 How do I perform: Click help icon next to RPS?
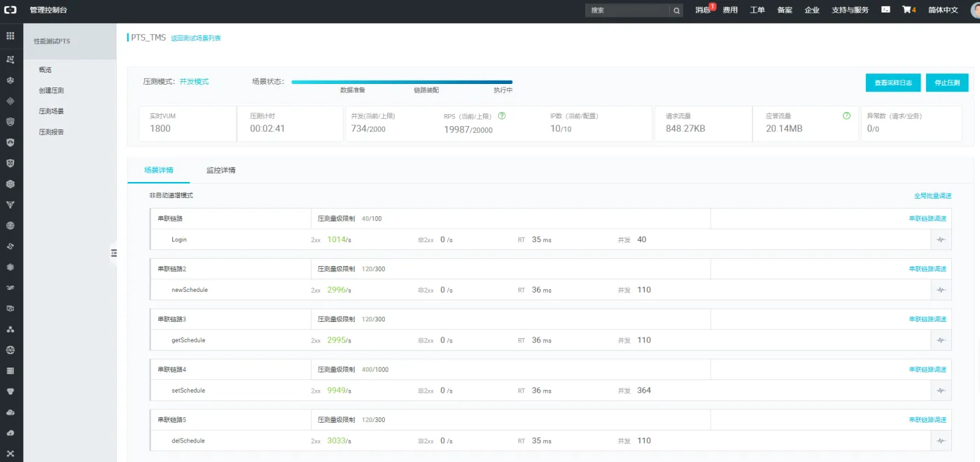[502, 115]
